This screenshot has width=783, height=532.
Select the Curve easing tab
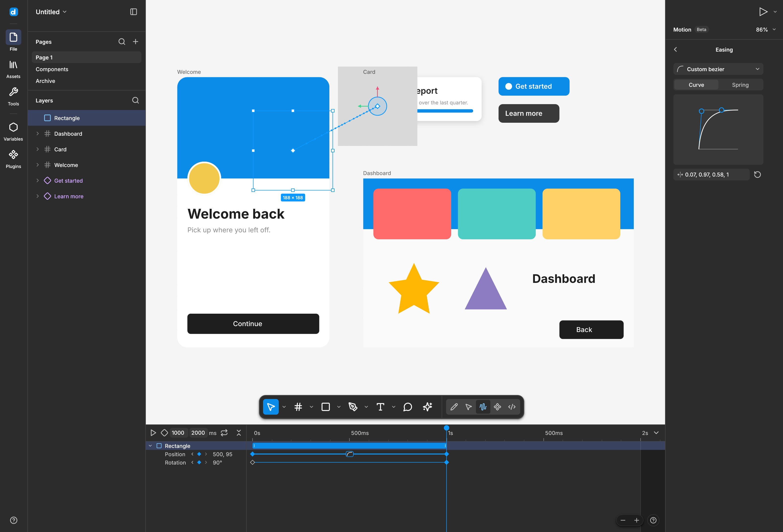pyautogui.click(x=696, y=85)
